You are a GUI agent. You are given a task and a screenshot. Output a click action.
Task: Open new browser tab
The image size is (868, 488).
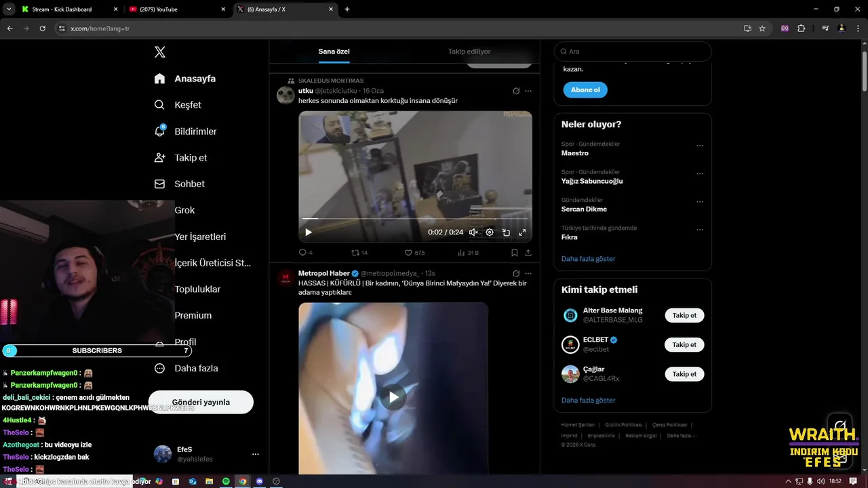(x=347, y=9)
